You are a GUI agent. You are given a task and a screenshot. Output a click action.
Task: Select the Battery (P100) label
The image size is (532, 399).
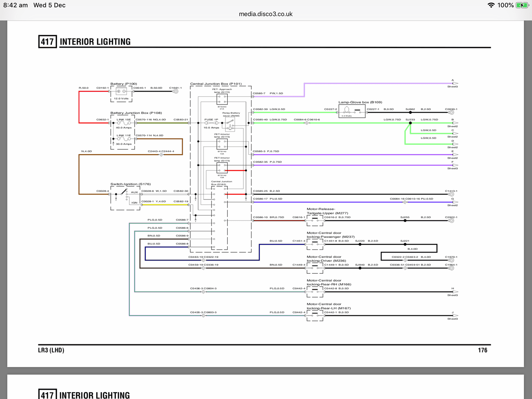(x=124, y=84)
